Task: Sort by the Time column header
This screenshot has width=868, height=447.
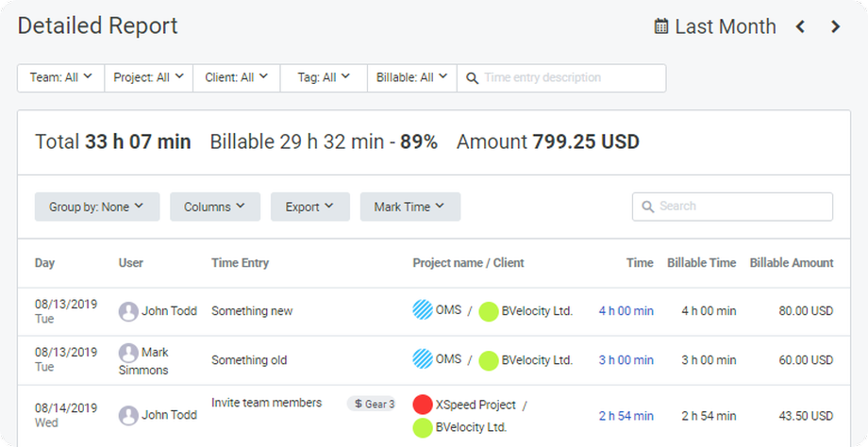Action: pyautogui.click(x=640, y=263)
